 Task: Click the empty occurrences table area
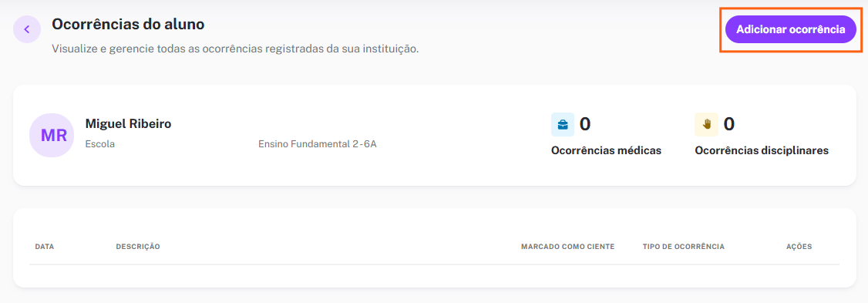click(x=435, y=276)
